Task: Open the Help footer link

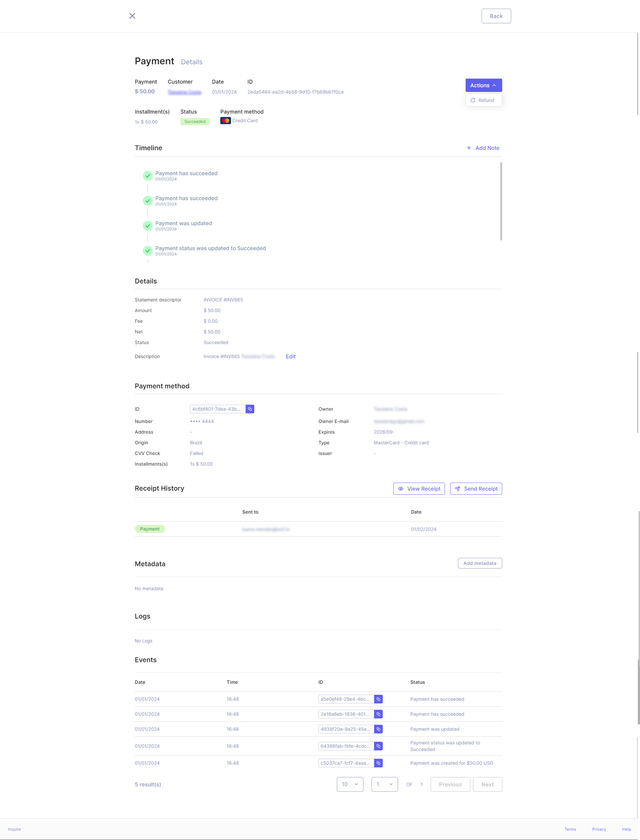Action: (x=626, y=829)
